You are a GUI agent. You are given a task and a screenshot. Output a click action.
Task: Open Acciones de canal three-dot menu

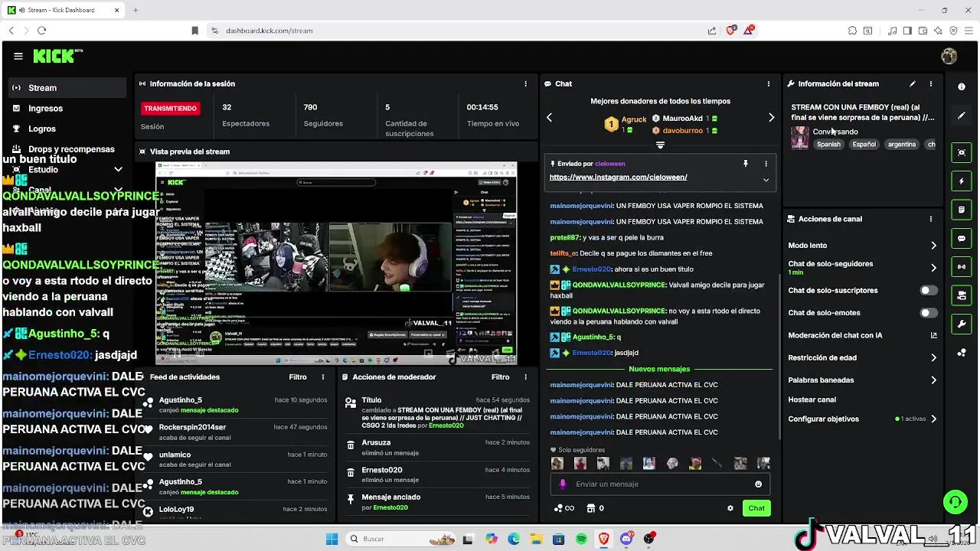(x=931, y=219)
